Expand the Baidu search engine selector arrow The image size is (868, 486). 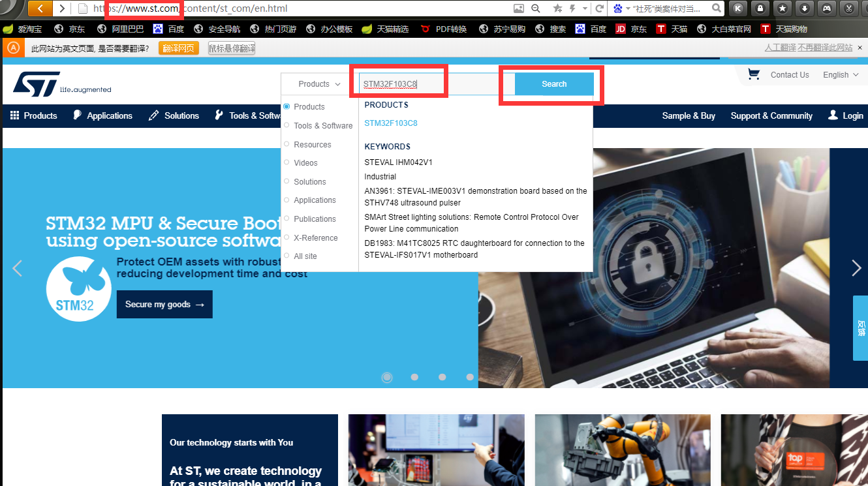[x=627, y=8]
